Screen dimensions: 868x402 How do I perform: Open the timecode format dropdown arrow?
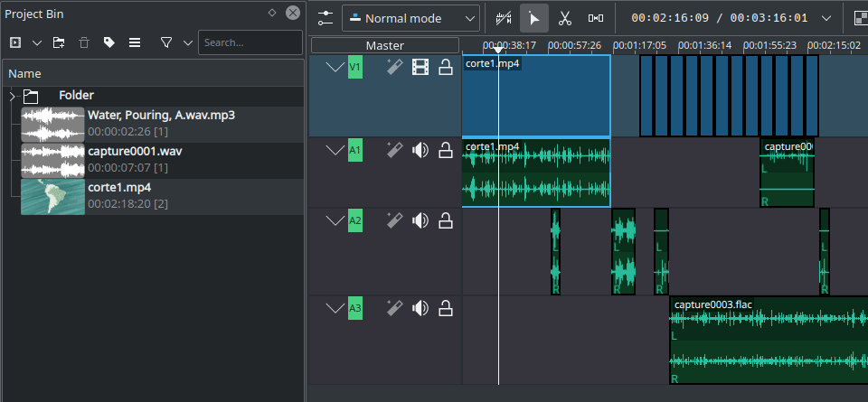[826, 18]
